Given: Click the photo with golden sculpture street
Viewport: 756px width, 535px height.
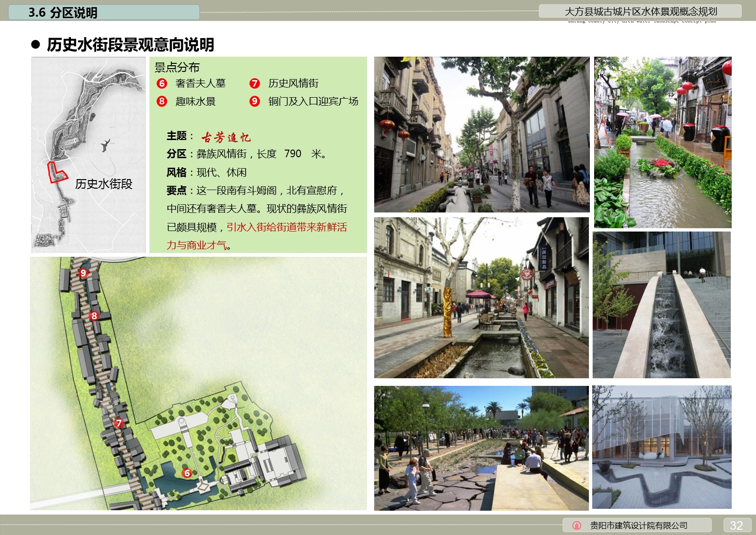Looking at the screenshot, I should pos(481,298).
